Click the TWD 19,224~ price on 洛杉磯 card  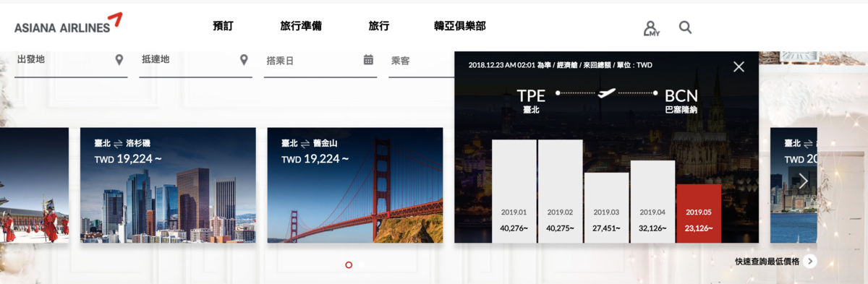128,159
